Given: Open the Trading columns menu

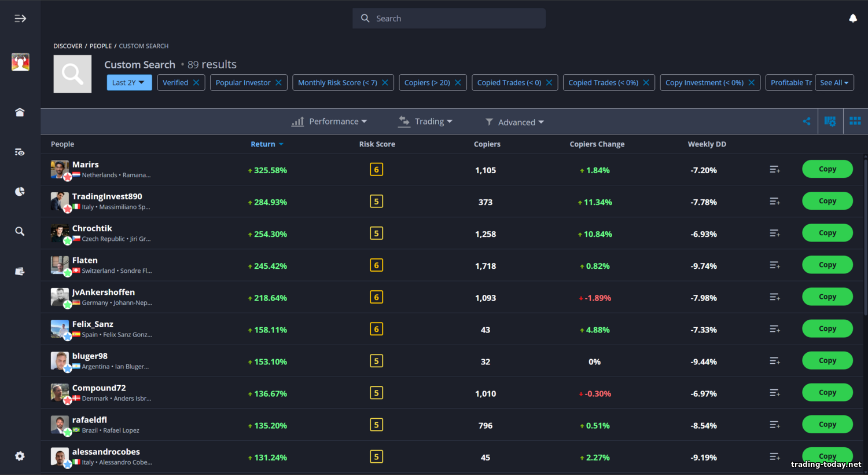Looking at the screenshot, I should pos(425,122).
